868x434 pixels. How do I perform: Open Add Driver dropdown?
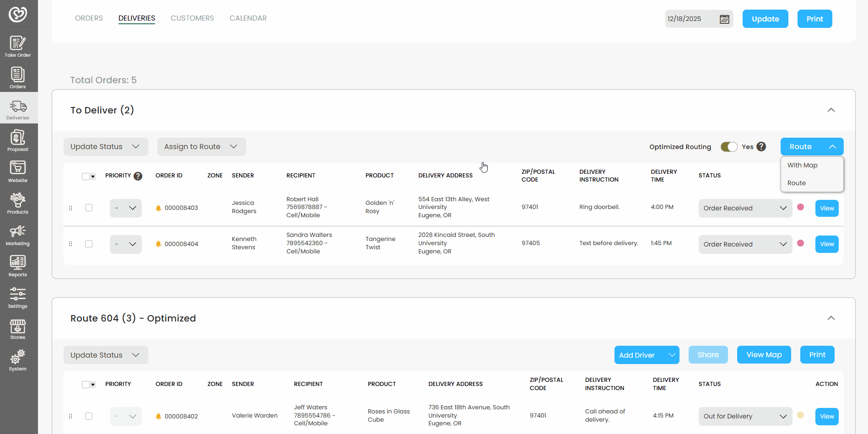pos(647,355)
